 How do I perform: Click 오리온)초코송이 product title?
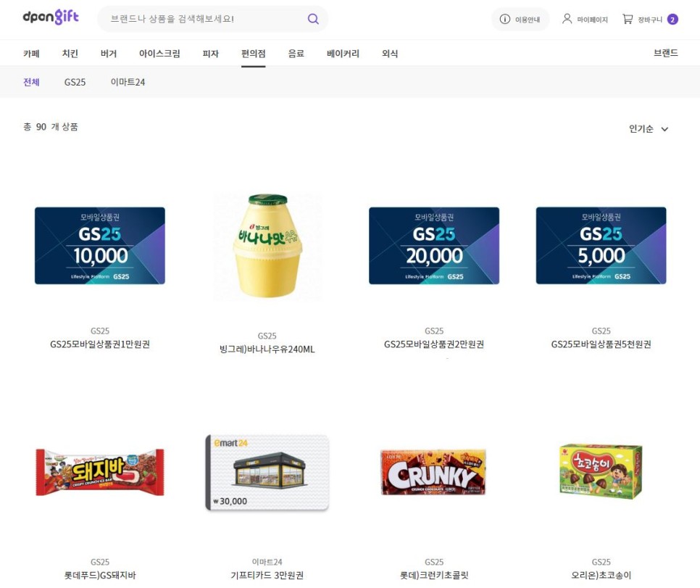(x=601, y=575)
